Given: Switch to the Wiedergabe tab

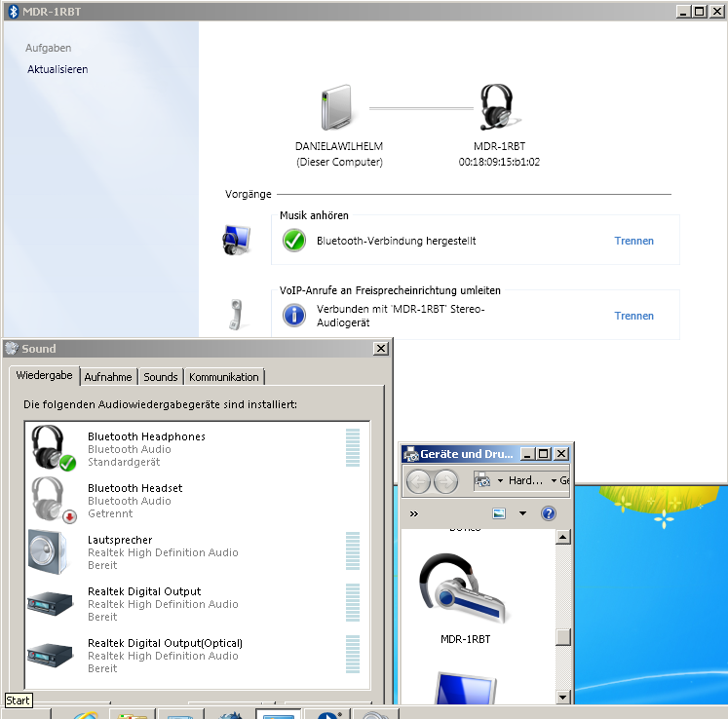Looking at the screenshot, I should pos(44,375).
